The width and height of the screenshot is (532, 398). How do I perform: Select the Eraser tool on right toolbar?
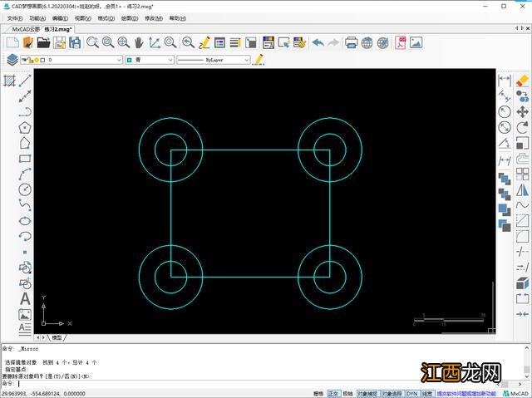522,81
